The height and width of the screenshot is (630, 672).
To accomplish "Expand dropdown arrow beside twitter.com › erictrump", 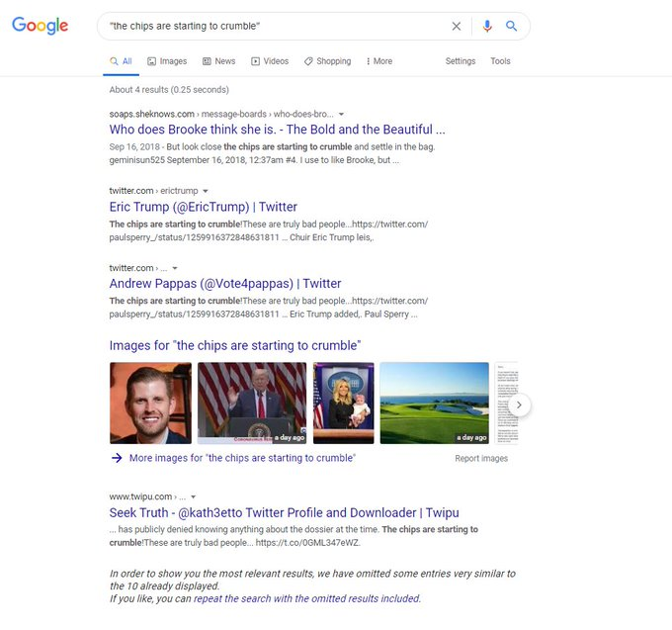I will pos(206,191).
